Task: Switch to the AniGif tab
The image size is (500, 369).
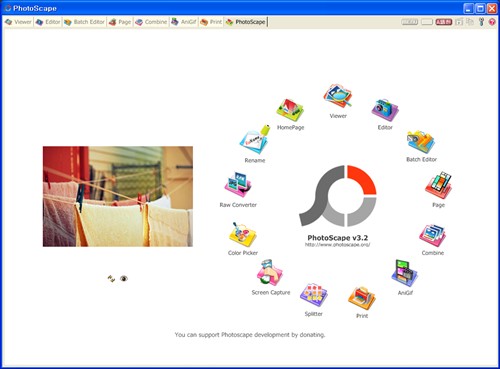Action: [x=184, y=22]
